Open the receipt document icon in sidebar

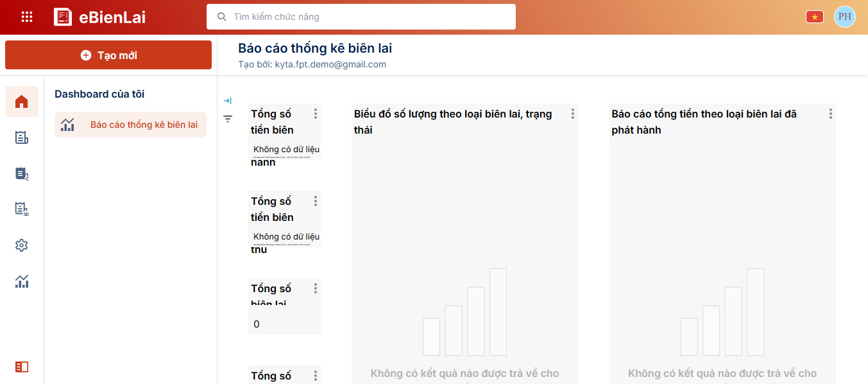click(22, 137)
